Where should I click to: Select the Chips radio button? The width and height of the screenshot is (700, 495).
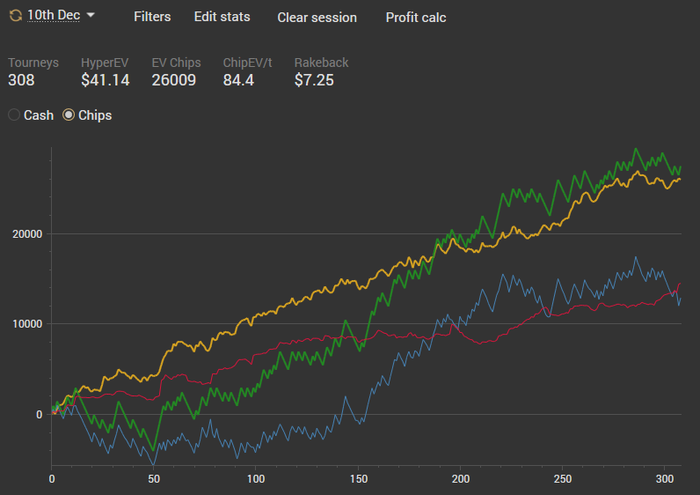coord(69,115)
